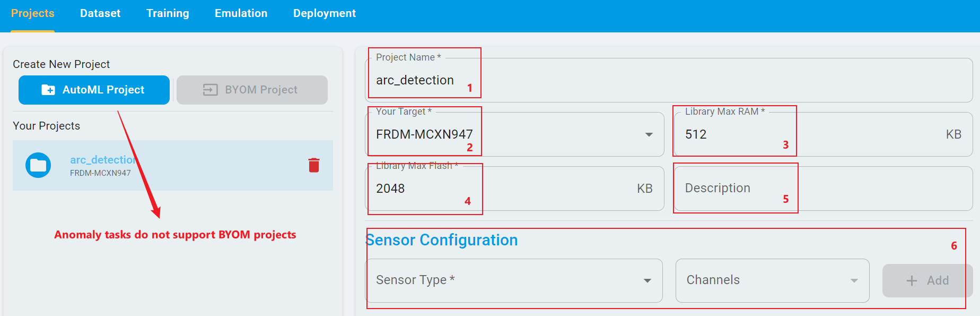Switch to the Projects tab
Viewport: 980px width, 316px height.
pos(33,13)
